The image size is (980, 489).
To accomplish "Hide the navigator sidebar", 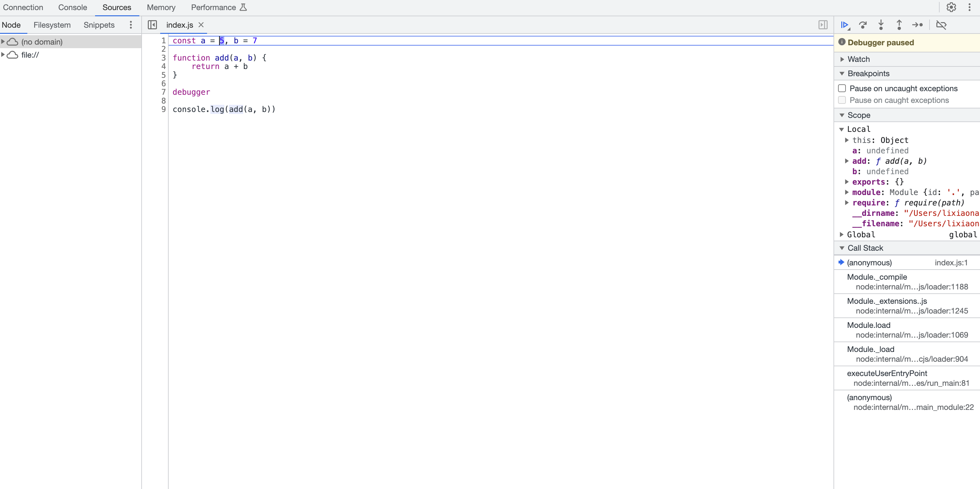I will 152,25.
